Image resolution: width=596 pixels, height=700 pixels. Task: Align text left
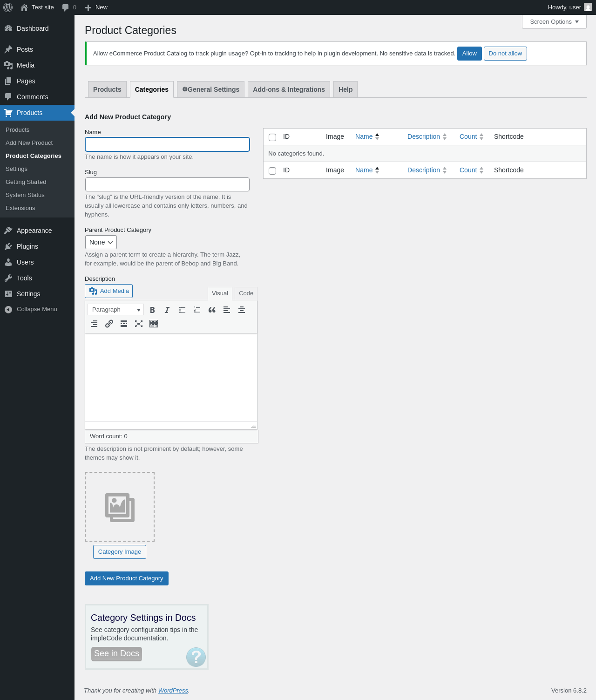coord(227,310)
